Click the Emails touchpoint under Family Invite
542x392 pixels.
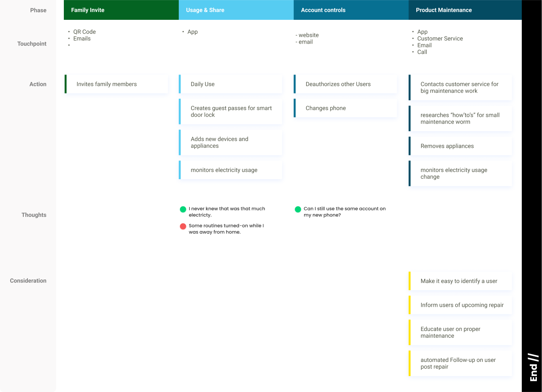click(x=82, y=38)
